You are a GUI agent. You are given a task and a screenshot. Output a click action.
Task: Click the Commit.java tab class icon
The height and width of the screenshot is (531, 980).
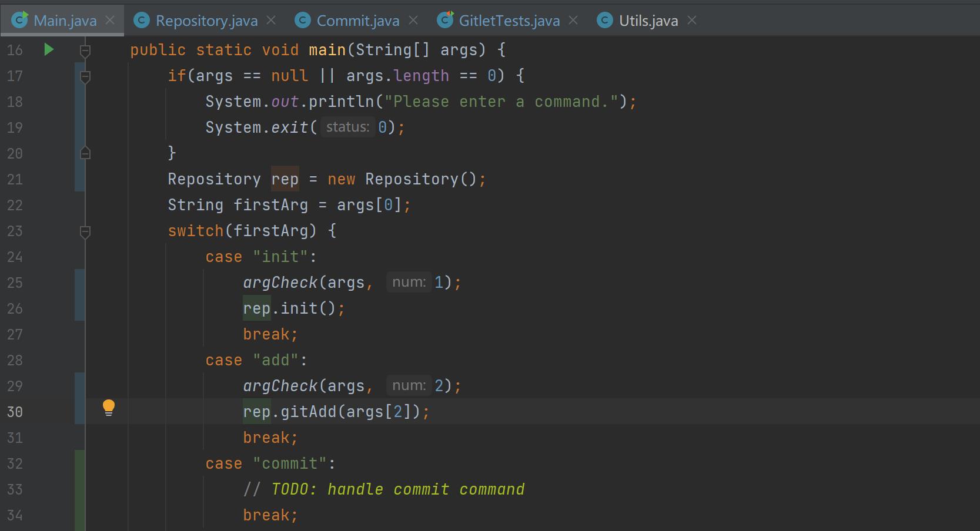[x=303, y=21]
